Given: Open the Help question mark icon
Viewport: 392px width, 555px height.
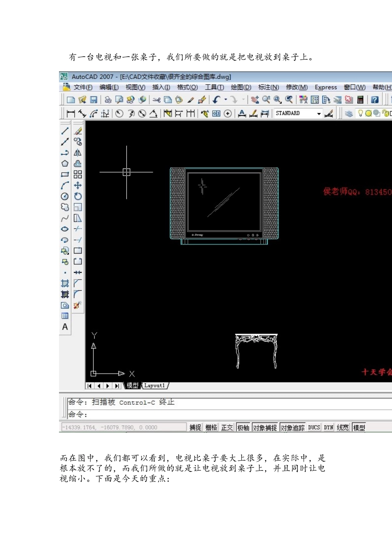Looking at the screenshot, I should [x=374, y=100].
